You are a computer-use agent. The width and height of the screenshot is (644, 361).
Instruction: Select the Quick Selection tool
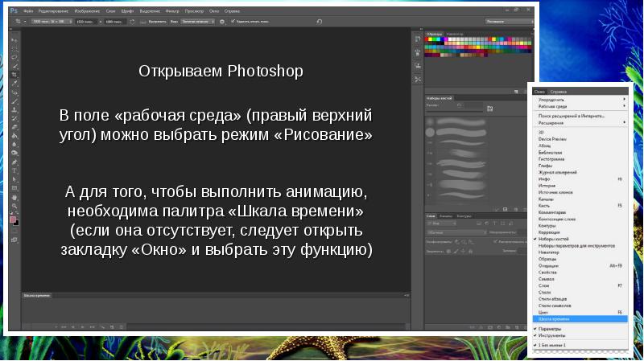tap(14, 66)
